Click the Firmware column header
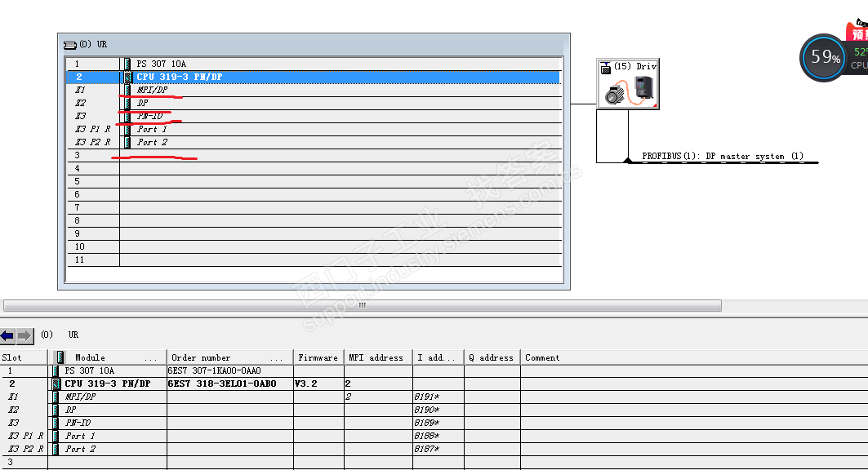Image resolution: width=868 pixels, height=470 pixels. click(318, 357)
